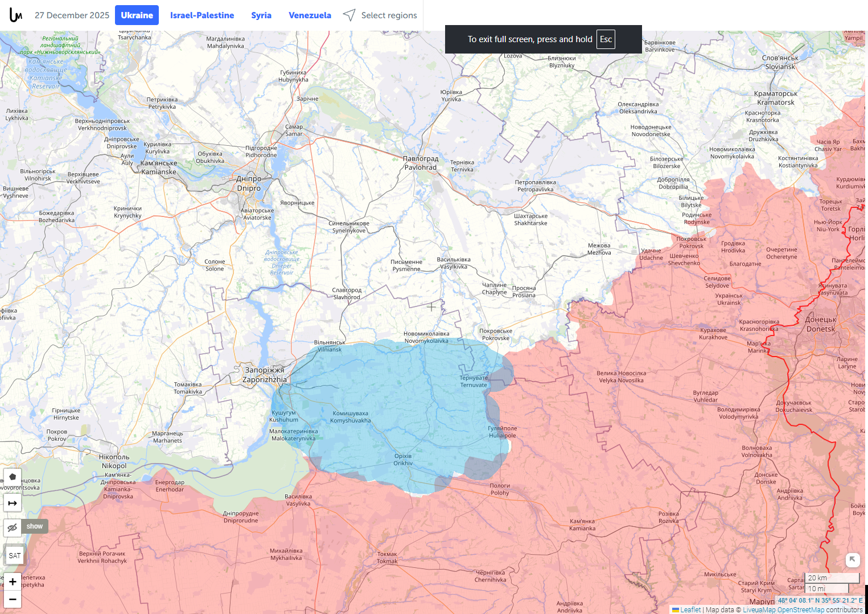868x614 pixels.
Task: Click the Liveuamap logo icon
Action: click(16, 15)
